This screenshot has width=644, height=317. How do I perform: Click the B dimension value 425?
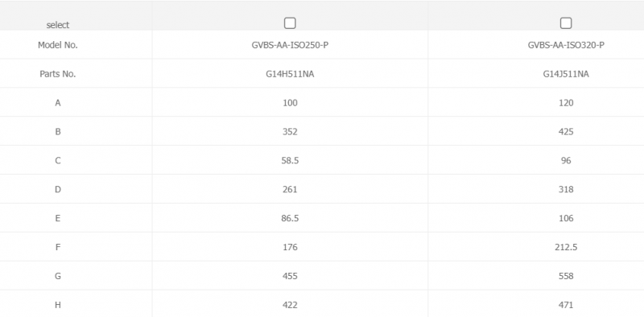[566, 132]
